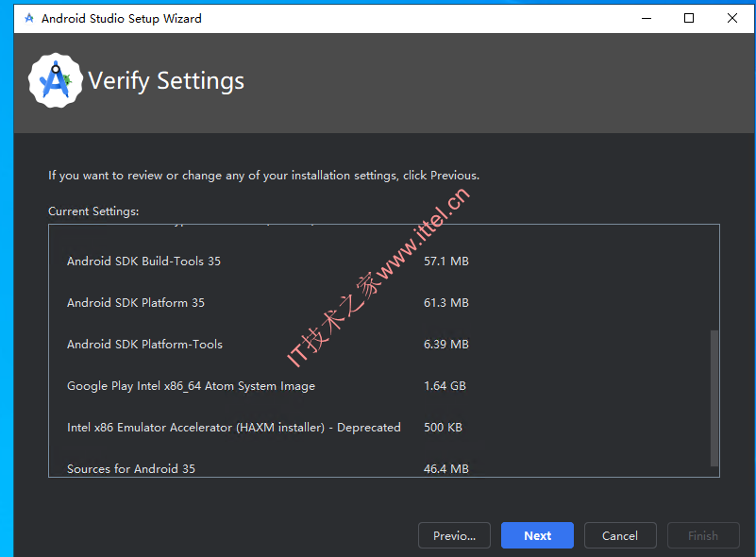Select Google Play Intel x86_64 Atom System Image

[x=191, y=386]
